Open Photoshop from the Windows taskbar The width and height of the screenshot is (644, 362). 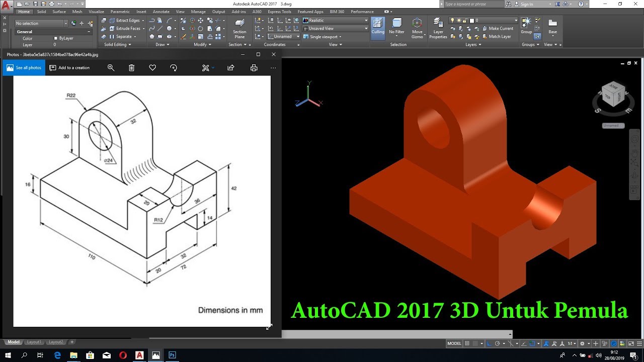pos(172,355)
